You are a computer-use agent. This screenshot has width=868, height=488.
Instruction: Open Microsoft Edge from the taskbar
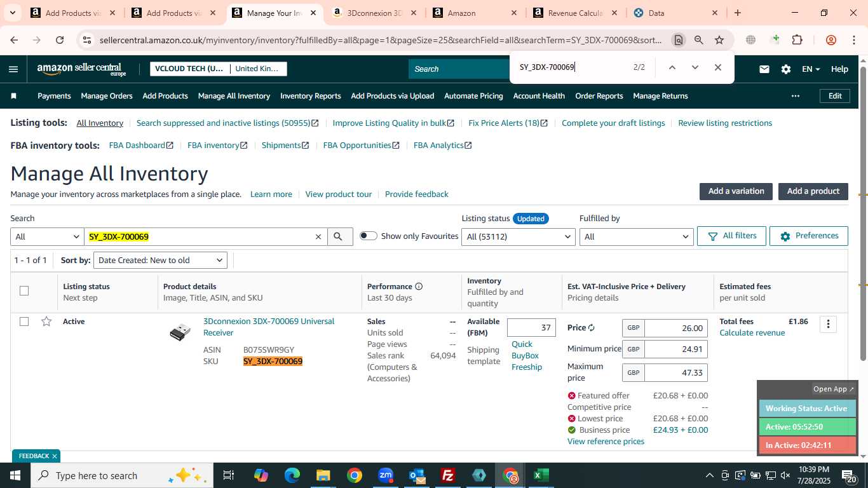click(x=292, y=475)
